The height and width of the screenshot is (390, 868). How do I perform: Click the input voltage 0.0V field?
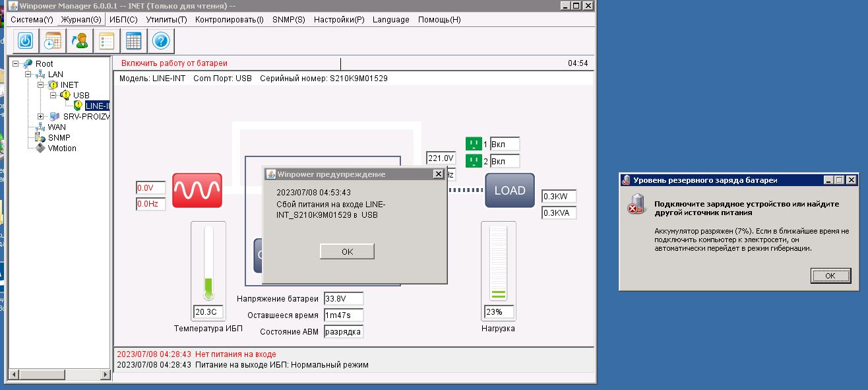point(150,187)
